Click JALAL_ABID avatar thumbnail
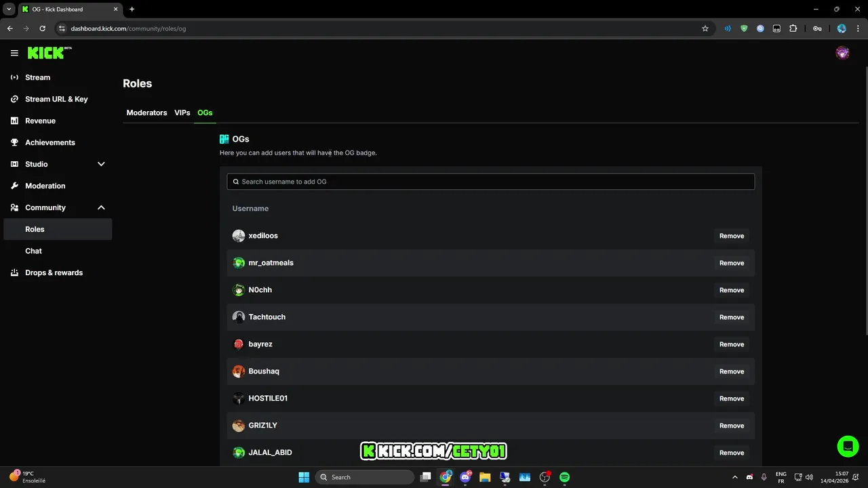The width and height of the screenshot is (868, 488). pos(239,453)
